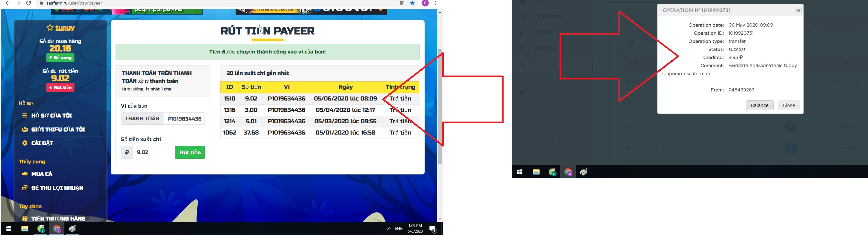868x249 pixels.
Task: Click the page scrollbar up arrow
Action: (x=440, y=12)
